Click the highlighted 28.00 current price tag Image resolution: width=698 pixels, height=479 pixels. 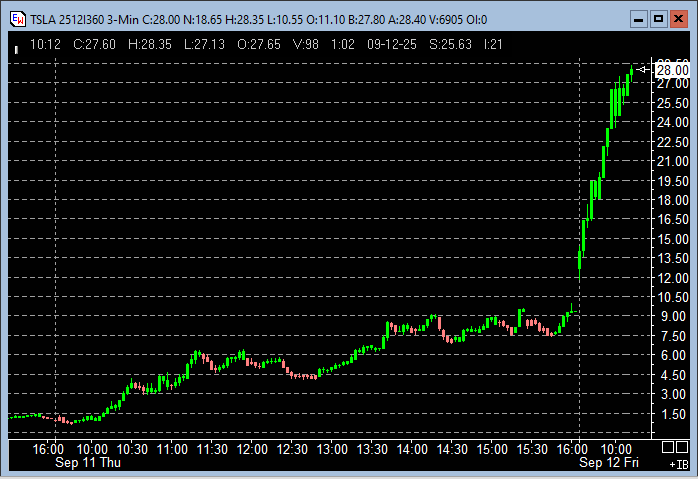point(672,70)
